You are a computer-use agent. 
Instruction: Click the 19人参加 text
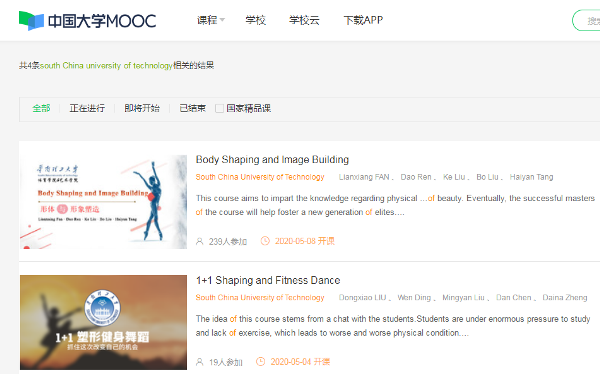226,362
